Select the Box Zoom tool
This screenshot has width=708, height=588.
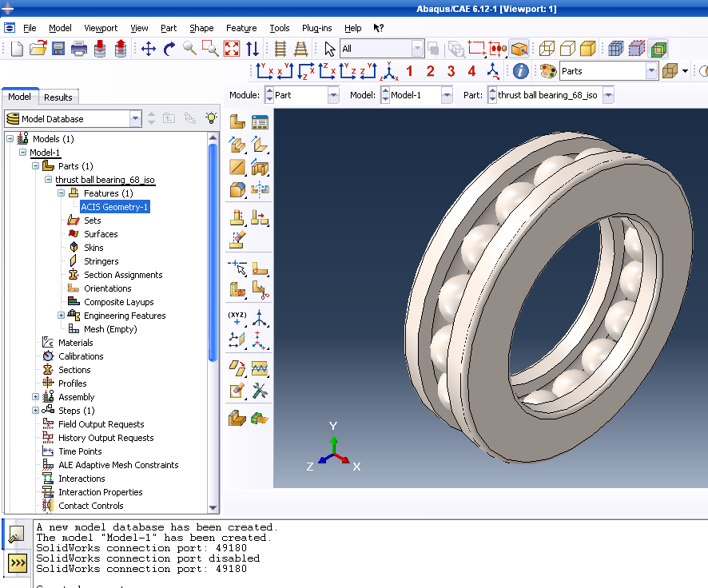tap(210, 49)
